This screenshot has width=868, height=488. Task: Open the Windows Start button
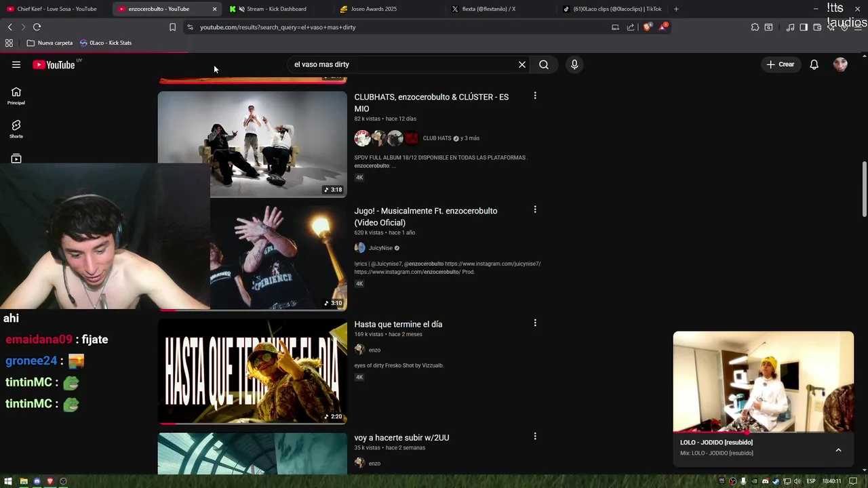9,481
